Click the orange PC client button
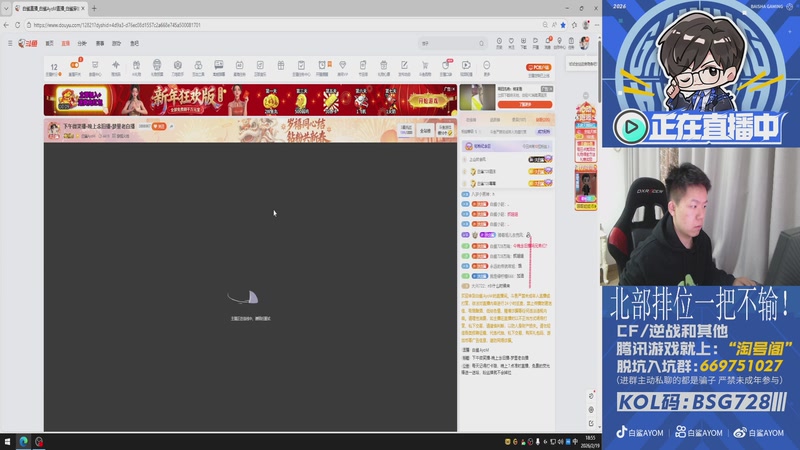The height and width of the screenshot is (450, 800). click(538, 67)
